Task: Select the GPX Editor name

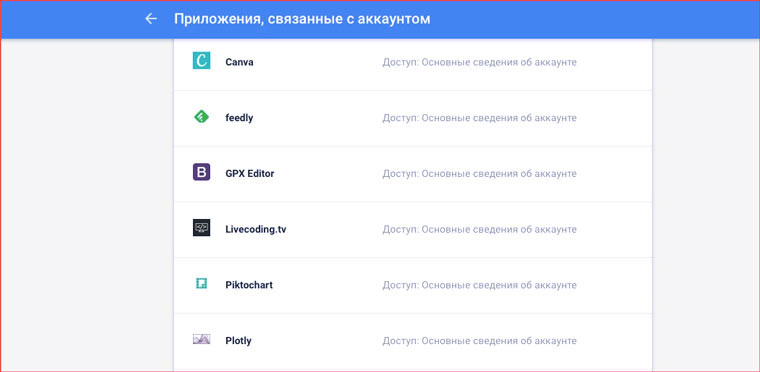Action: pyautogui.click(x=250, y=174)
